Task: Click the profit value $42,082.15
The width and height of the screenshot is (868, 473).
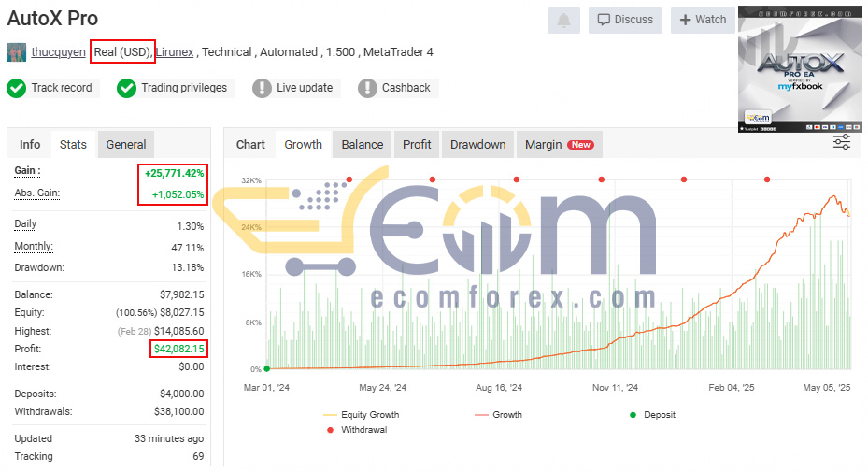Action: (x=178, y=349)
